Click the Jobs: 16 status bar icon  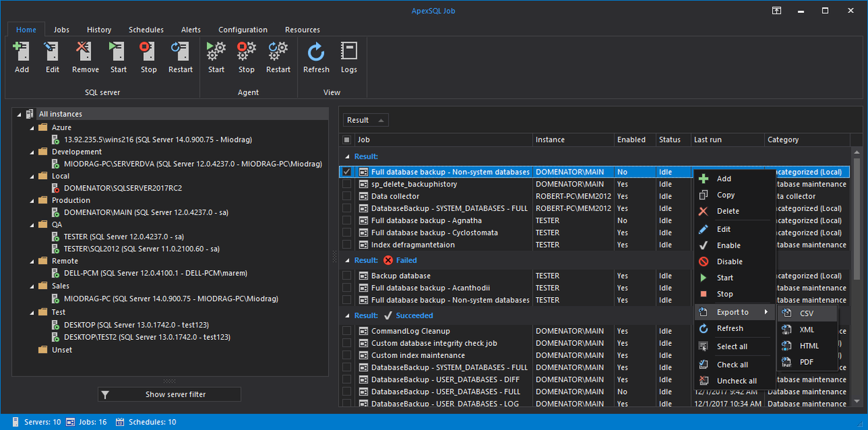coord(70,422)
